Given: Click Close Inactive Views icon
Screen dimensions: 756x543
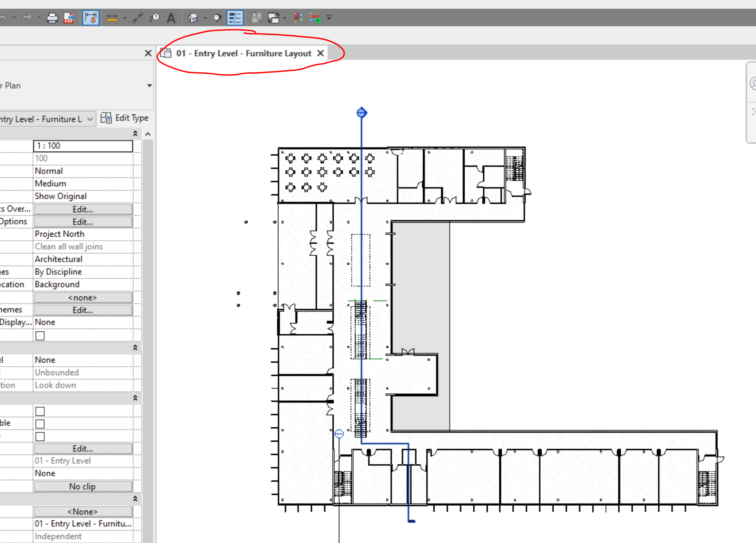Looking at the screenshot, I should point(257,18).
